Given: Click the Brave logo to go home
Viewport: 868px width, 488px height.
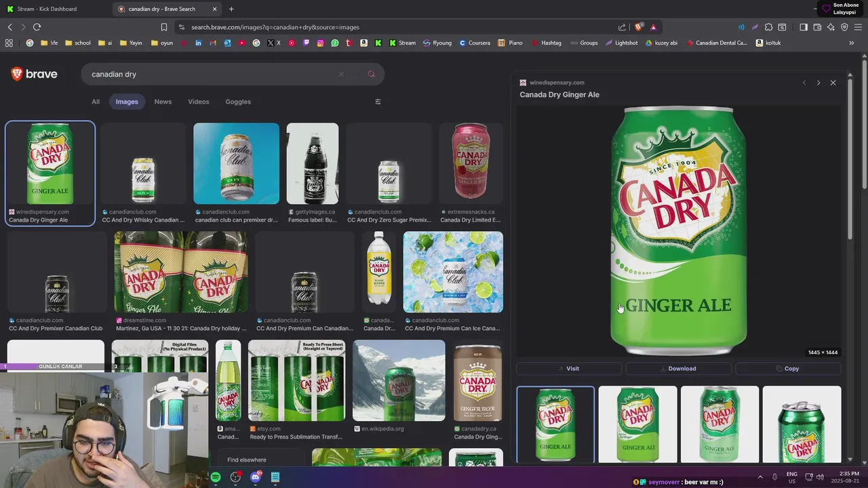Looking at the screenshot, I should click(34, 74).
